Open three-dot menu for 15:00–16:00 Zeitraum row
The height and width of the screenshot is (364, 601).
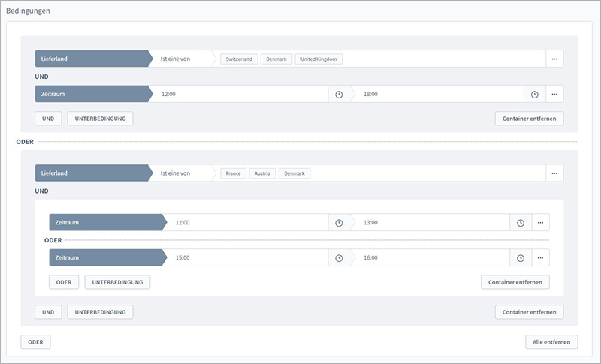[541, 258]
